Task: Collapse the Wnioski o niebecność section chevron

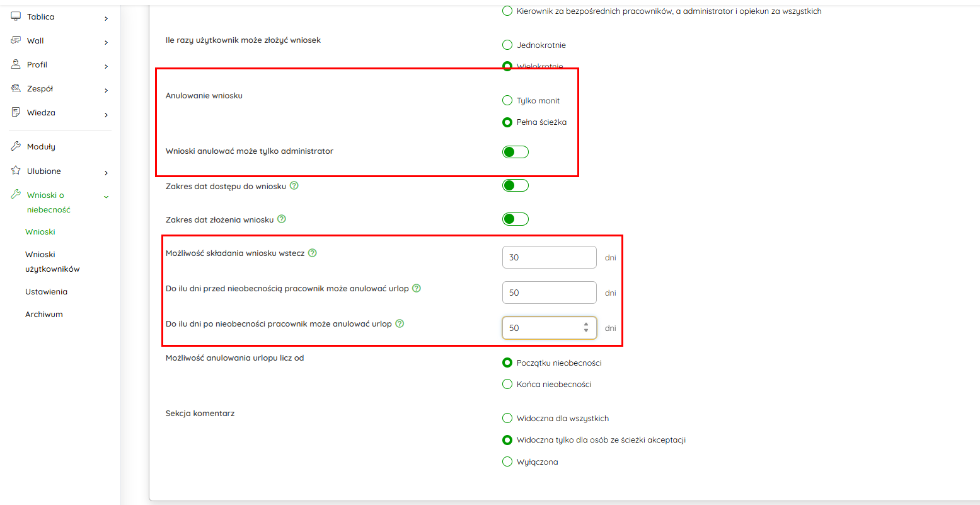Action: coord(106,197)
